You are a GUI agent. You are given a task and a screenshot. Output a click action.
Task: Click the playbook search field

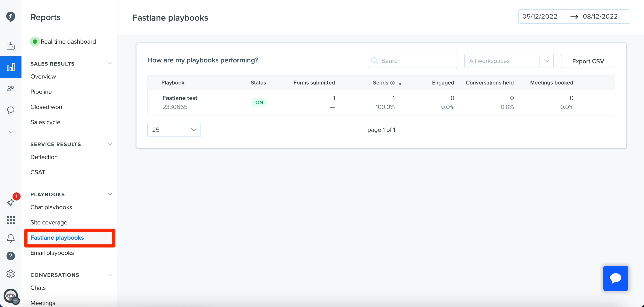412,61
